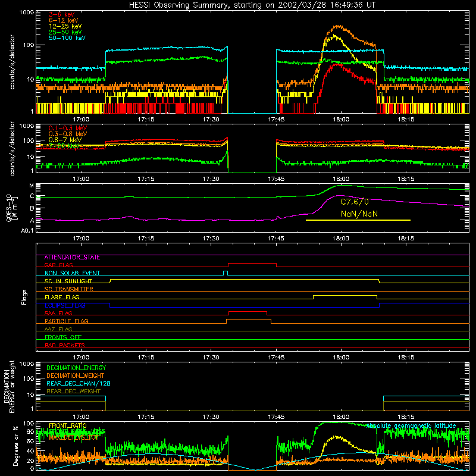
Task: Click the REAR_DEC_WEIGHT legend label
Action: click(x=73, y=392)
